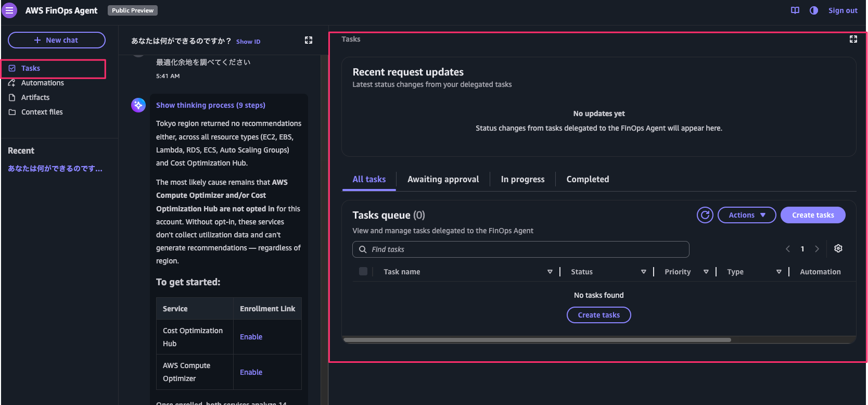The width and height of the screenshot is (868, 405).
Task: Click outlined Create tasks button under No tasks found
Action: tap(598, 315)
